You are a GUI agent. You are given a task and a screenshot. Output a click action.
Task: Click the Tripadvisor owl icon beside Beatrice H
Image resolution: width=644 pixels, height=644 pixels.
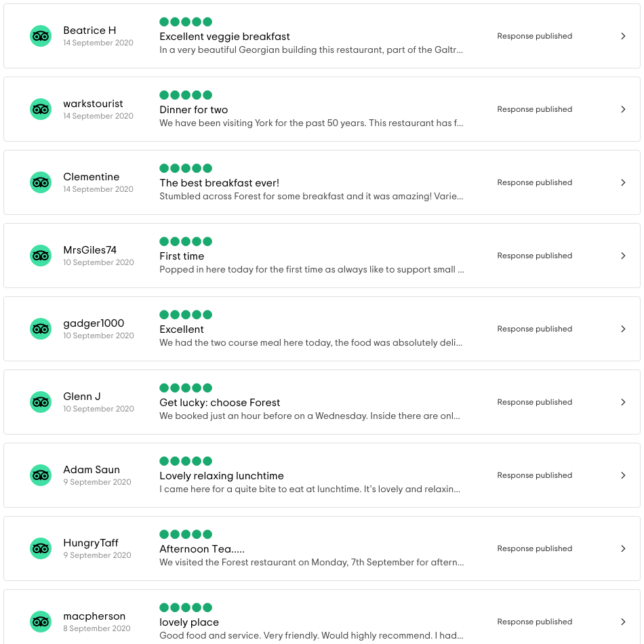point(41,36)
